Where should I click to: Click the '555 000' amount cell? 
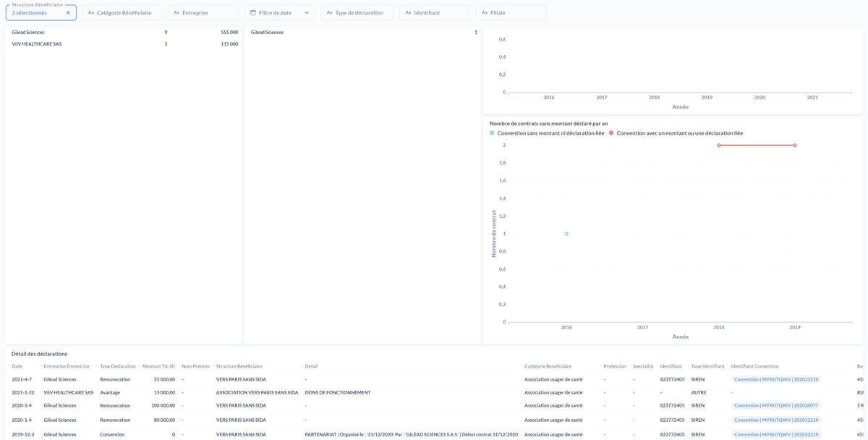[229, 32]
